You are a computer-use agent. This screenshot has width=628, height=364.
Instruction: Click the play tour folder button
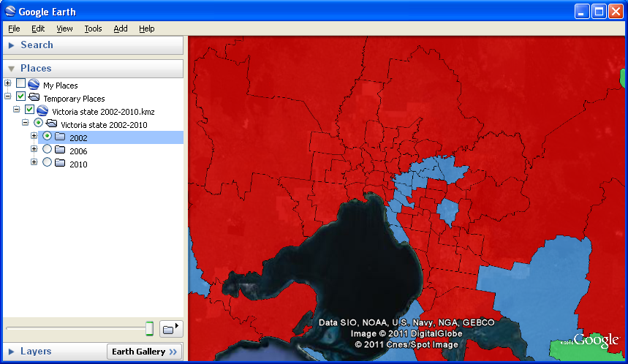[171, 329]
